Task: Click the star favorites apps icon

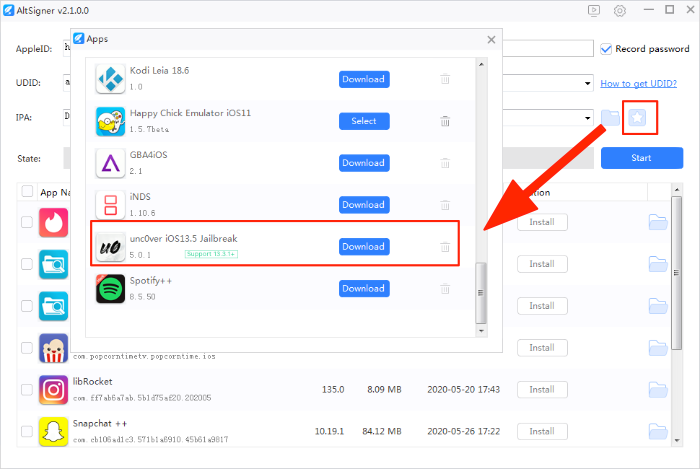Action: [637, 118]
